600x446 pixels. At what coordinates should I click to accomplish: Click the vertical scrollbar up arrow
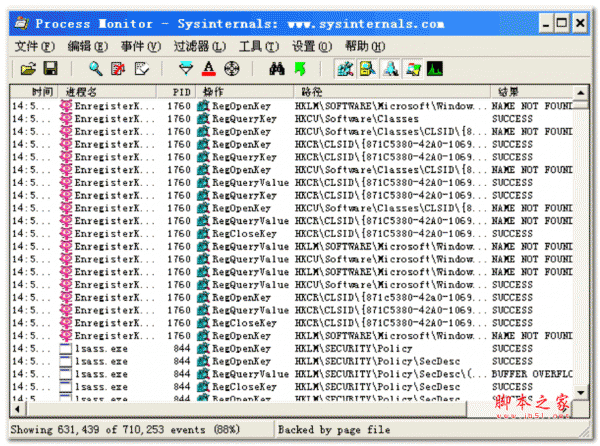pos(580,93)
